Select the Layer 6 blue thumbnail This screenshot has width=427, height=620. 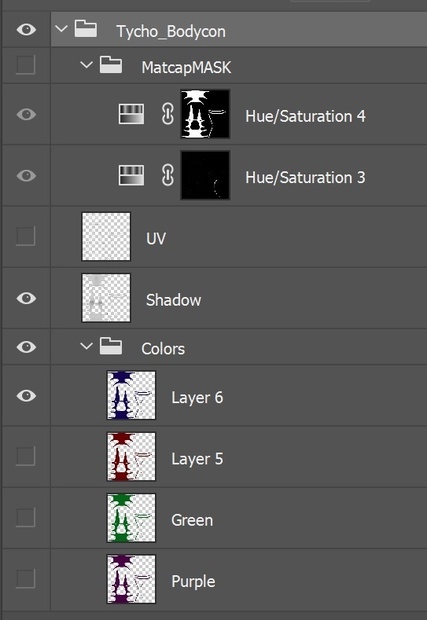point(131,395)
